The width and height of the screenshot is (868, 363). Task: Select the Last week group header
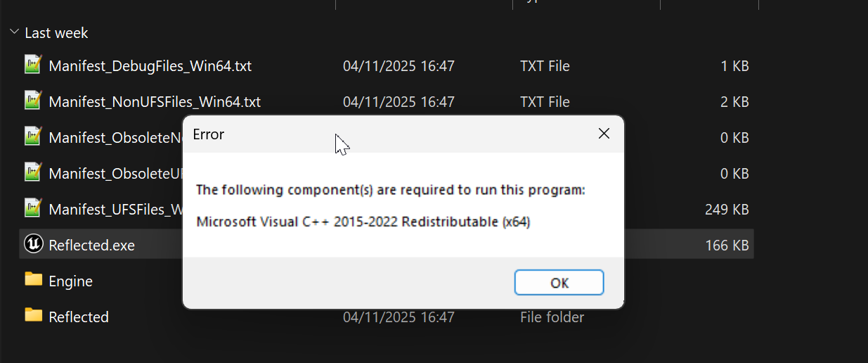point(56,33)
